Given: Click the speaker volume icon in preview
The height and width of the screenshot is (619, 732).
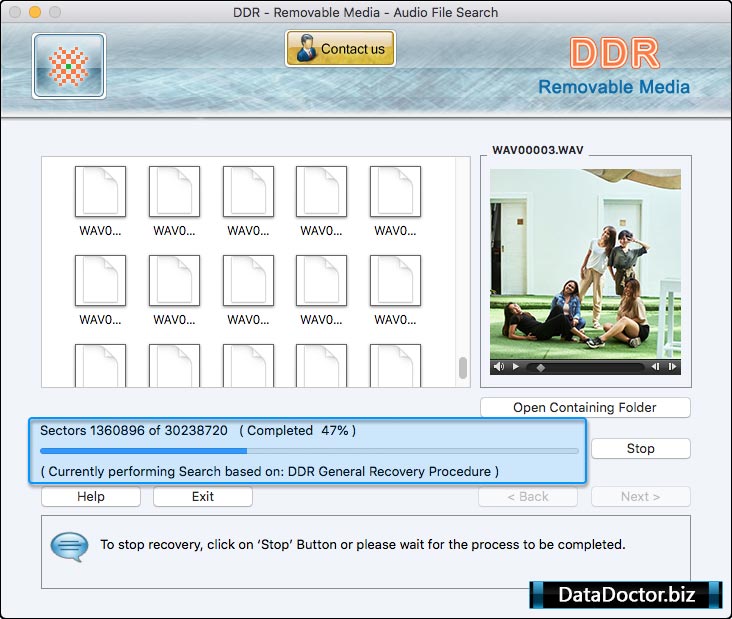Looking at the screenshot, I should (x=499, y=366).
